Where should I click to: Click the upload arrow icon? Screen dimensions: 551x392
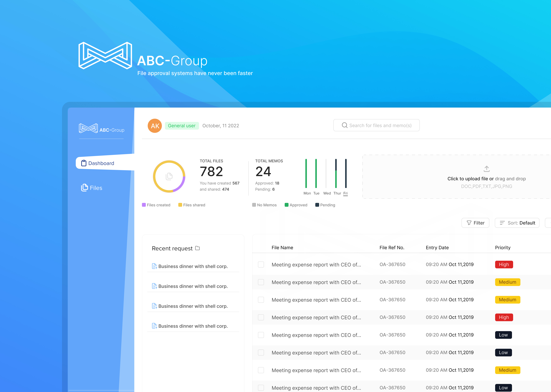pos(487,169)
